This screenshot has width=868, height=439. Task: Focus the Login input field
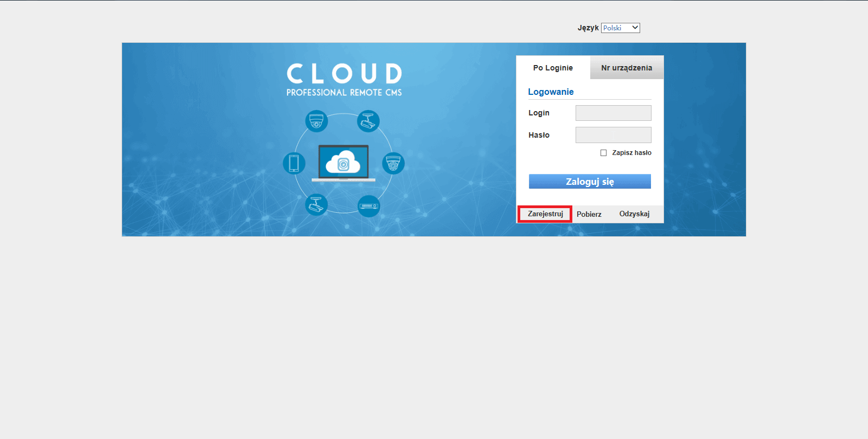click(614, 113)
